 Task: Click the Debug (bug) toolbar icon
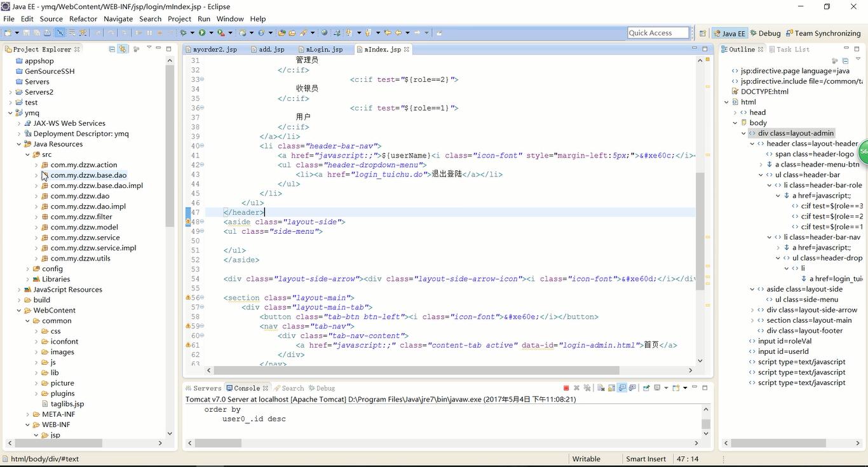coord(183,32)
